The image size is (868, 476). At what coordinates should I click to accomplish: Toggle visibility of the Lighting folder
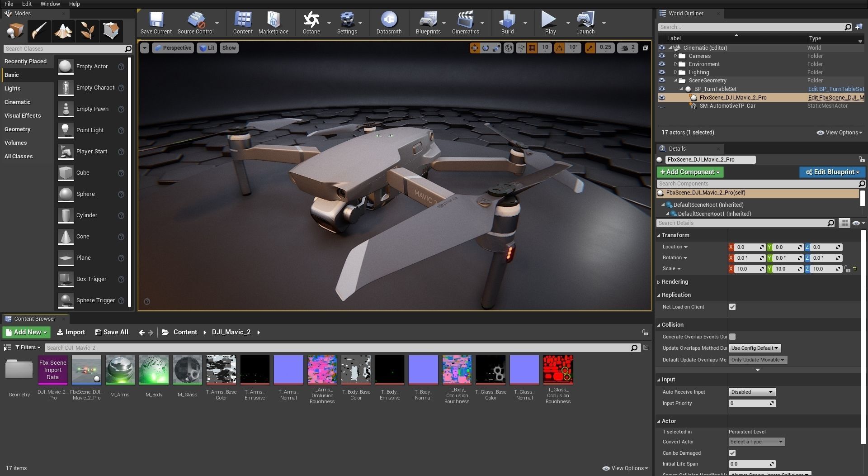pos(662,72)
